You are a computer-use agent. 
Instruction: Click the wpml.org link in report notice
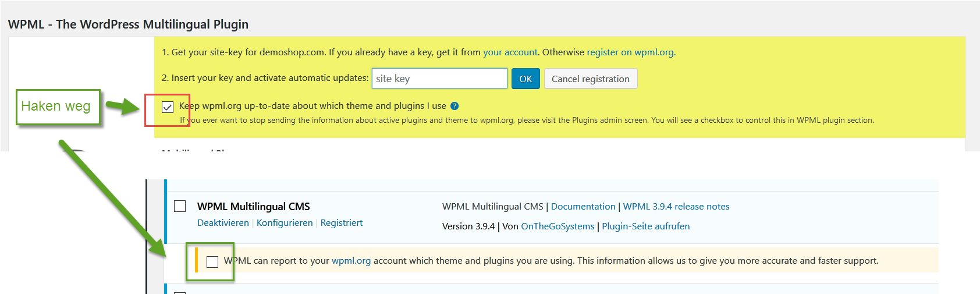(x=351, y=261)
